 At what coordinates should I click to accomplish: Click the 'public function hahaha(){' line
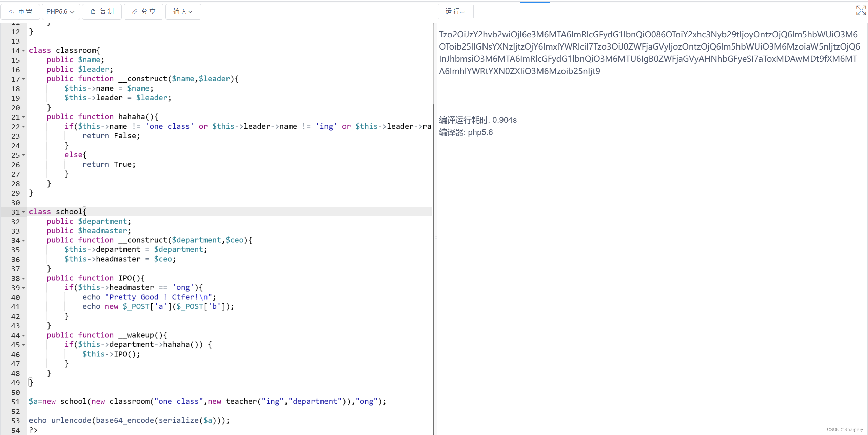pyautogui.click(x=102, y=117)
